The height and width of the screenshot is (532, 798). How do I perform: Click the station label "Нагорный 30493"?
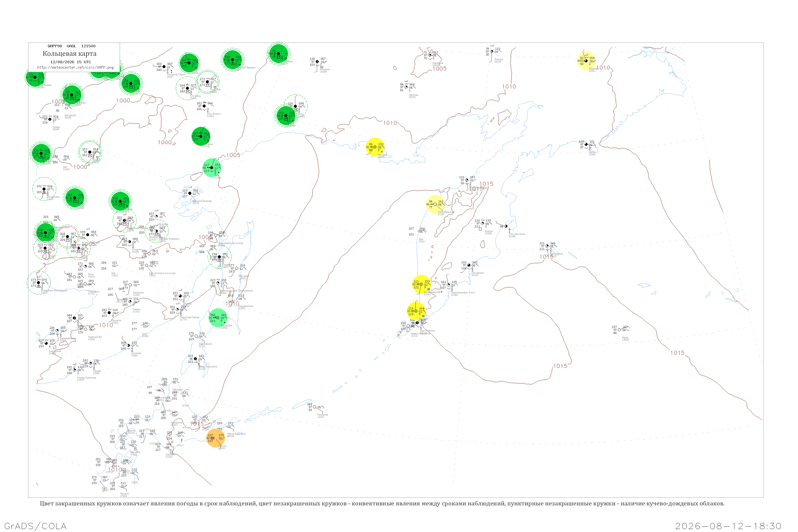pyautogui.click(x=70, y=117)
